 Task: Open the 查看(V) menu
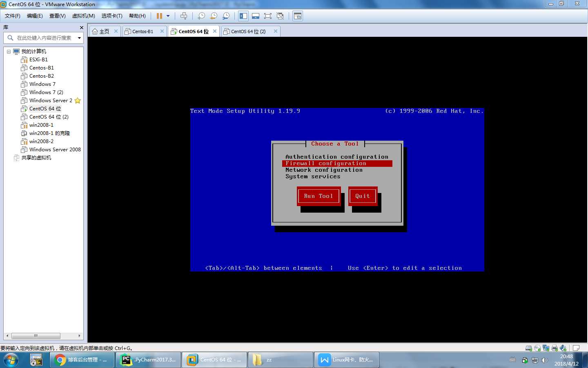tap(58, 16)
